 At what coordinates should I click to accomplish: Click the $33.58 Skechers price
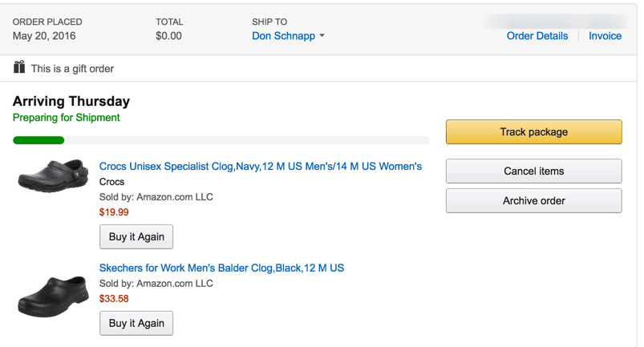pos(114,299)
